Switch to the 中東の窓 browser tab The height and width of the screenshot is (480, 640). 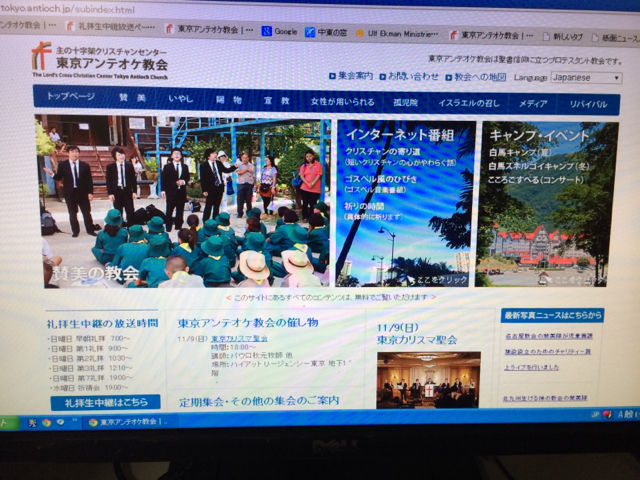tap(332, 31)
